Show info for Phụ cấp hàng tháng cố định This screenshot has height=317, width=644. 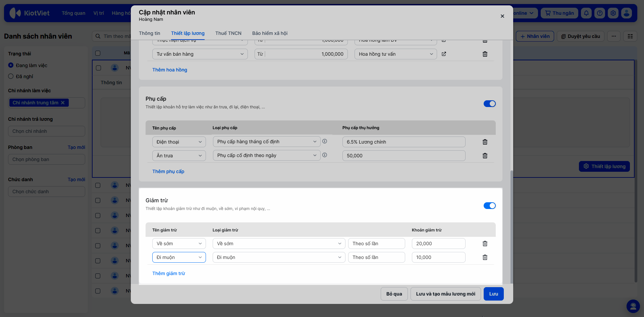click(x=325, y=141)
